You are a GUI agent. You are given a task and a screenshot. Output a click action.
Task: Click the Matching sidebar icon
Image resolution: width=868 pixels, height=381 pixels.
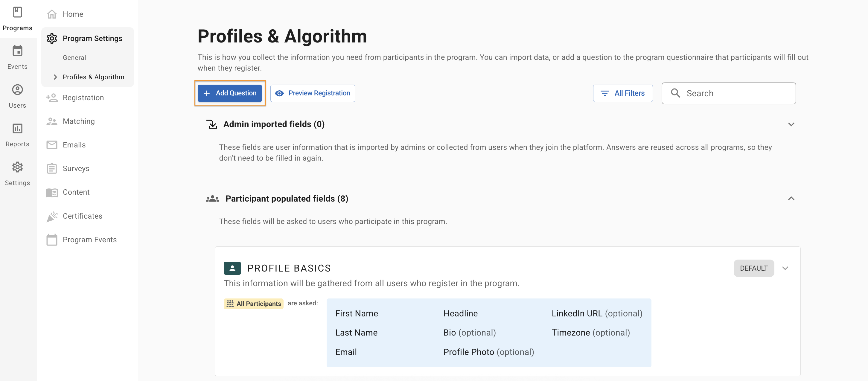pos(52,121)
